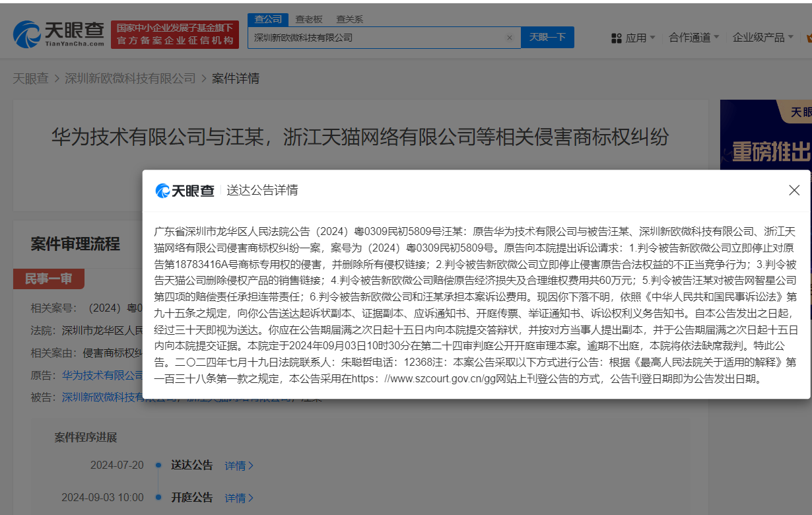The height and width of the screenshot is (515, 812).
Task: Click the 天眼一下 search button
Action: [x=547, y=38]
